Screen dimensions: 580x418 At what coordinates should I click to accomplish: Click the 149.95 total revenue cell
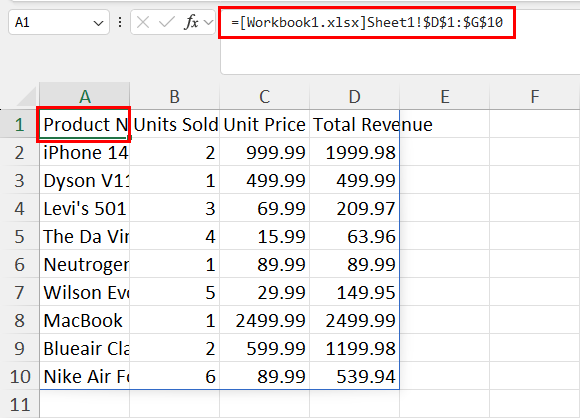(354, 292)
